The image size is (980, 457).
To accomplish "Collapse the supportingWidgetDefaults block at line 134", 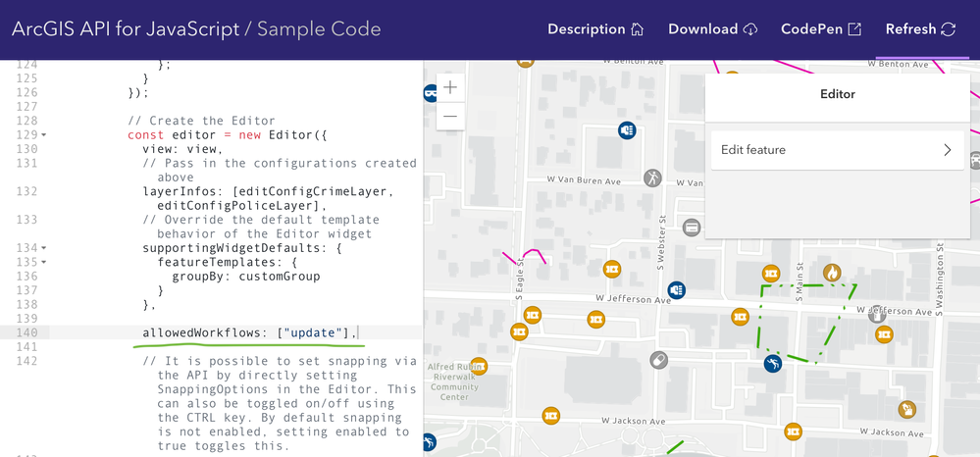I will click(x=43, y=249).
